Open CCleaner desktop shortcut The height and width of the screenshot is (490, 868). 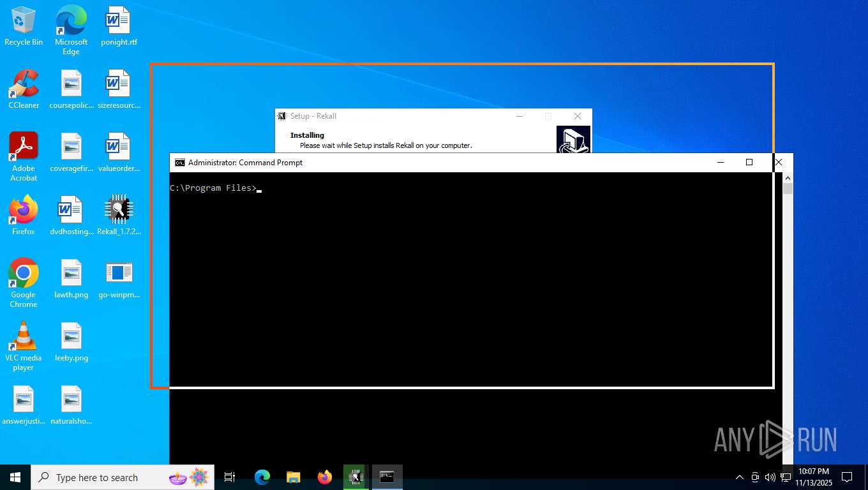tap(24, 89)
